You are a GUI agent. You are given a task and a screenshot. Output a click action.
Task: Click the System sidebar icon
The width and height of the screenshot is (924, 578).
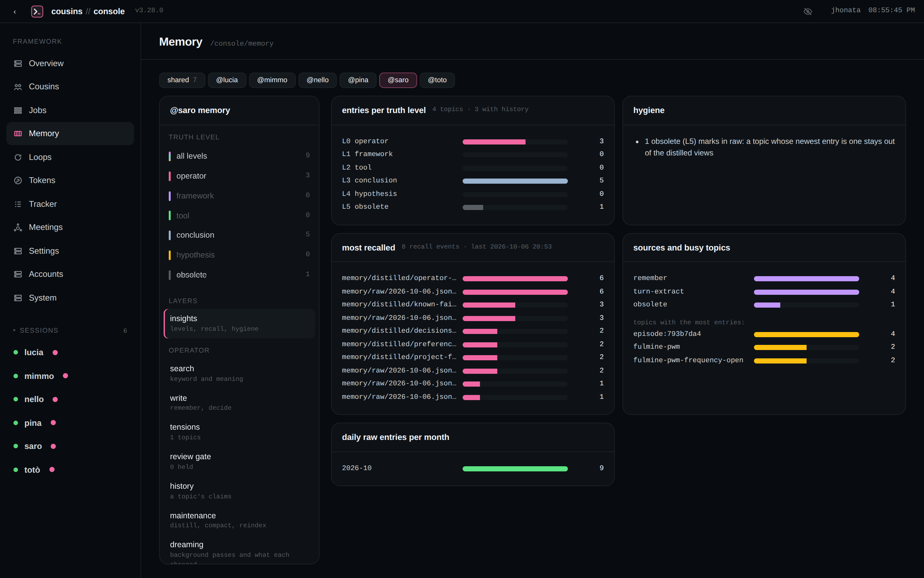[x=18, y=298]
